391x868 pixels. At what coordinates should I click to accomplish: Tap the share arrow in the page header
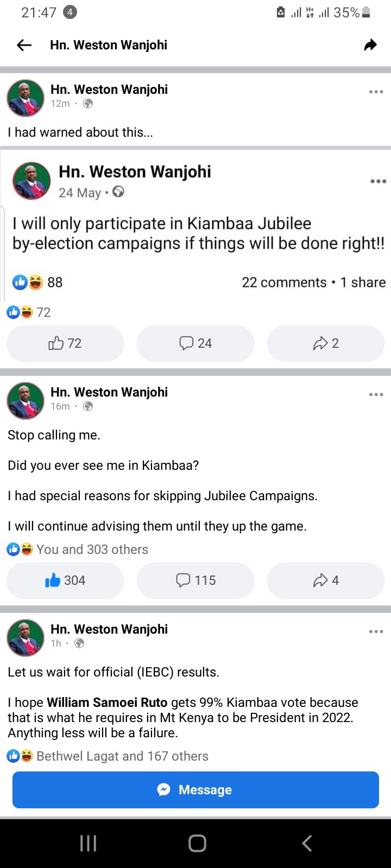point(370,45)
